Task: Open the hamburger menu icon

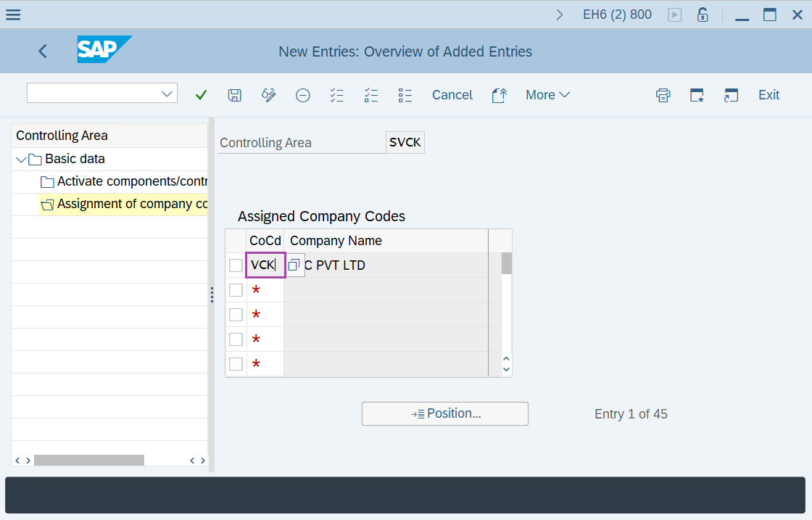Action: pyautogui.click(x=13, y=15)
